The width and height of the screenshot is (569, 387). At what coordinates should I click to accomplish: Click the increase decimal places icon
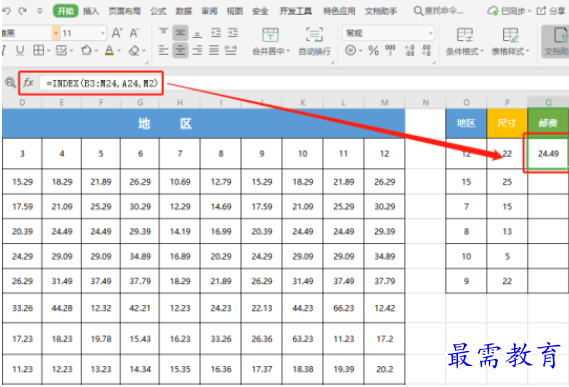[x=409, y=50]
